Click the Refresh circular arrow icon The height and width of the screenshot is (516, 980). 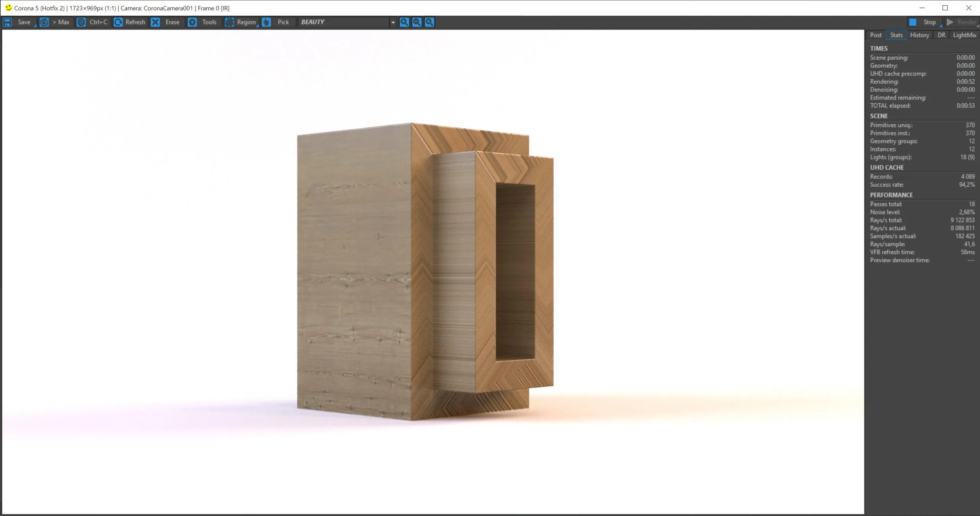tap(118, 22)
